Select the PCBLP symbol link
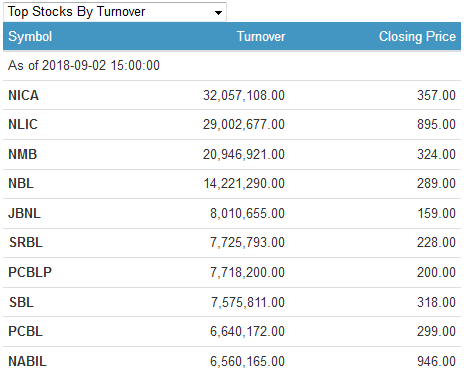Viewport: 464px width, 373px height. (x=30, y=272)
